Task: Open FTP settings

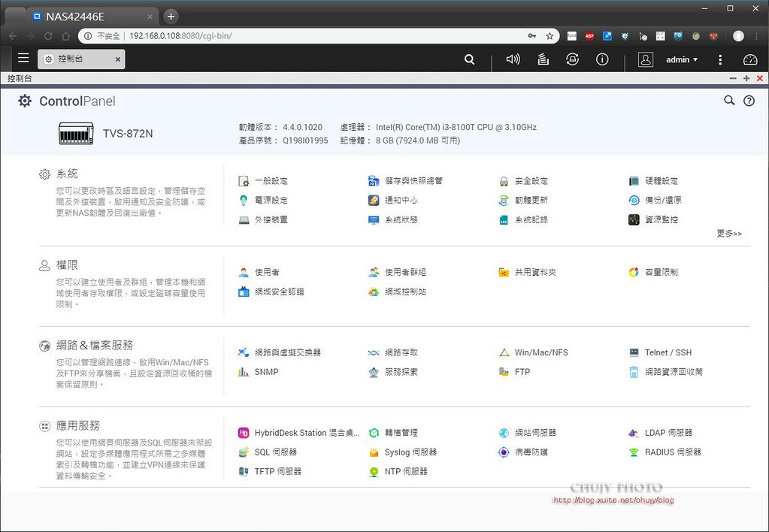Action: (514, 372)
